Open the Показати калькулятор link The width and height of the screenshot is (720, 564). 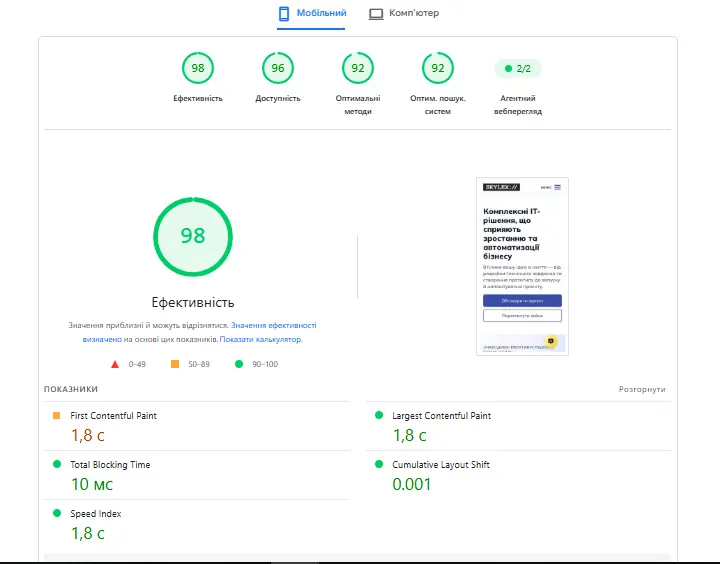point(261,339)
